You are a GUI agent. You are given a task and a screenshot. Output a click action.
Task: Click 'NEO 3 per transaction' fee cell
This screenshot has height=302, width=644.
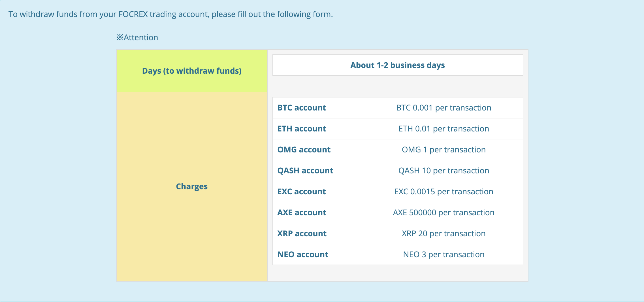pyautogui.click(x=443, y=254)
